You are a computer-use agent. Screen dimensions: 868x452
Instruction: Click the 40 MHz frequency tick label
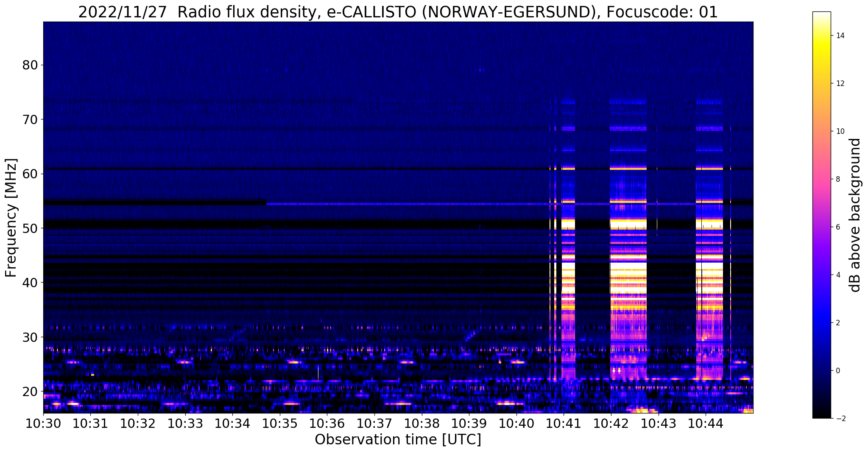(x=30, y=283)
